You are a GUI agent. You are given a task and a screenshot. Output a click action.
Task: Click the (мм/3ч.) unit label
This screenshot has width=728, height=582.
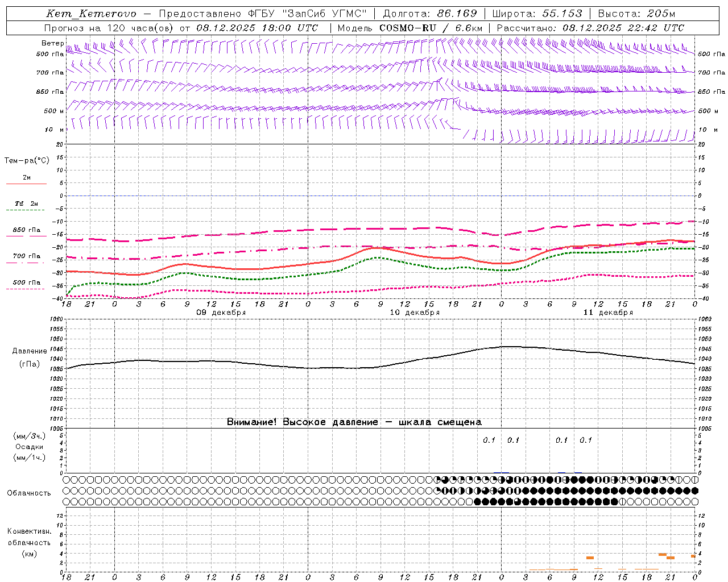[x=30, y=436]
